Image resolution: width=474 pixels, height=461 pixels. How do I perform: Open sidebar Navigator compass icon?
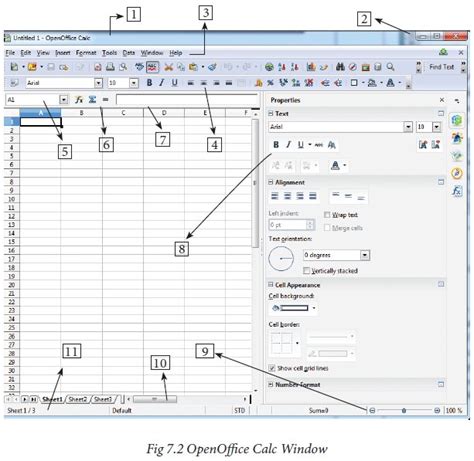coord(457,173)
